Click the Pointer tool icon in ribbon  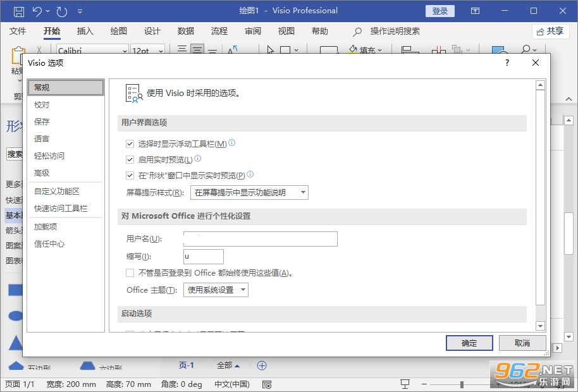(270, 50)
